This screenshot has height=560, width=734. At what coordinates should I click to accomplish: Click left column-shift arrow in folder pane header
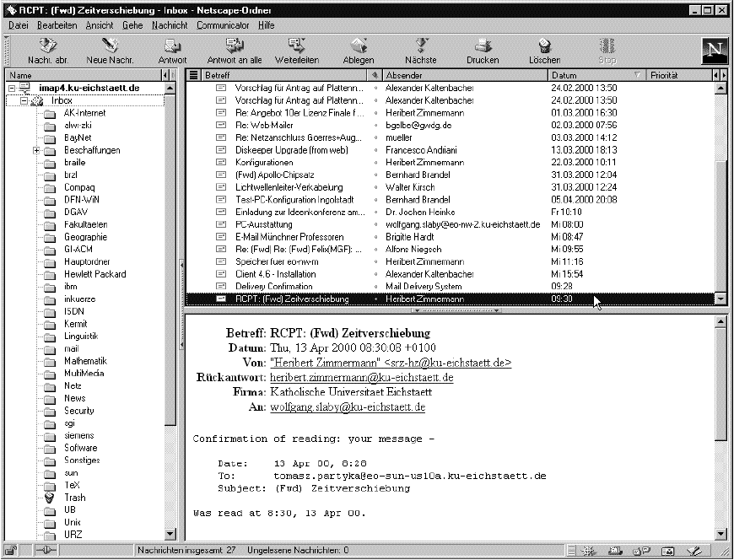click(165, 75)
